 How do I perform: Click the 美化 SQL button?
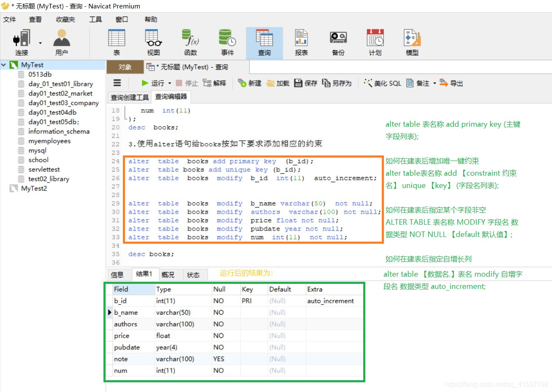tap(383, 83)
